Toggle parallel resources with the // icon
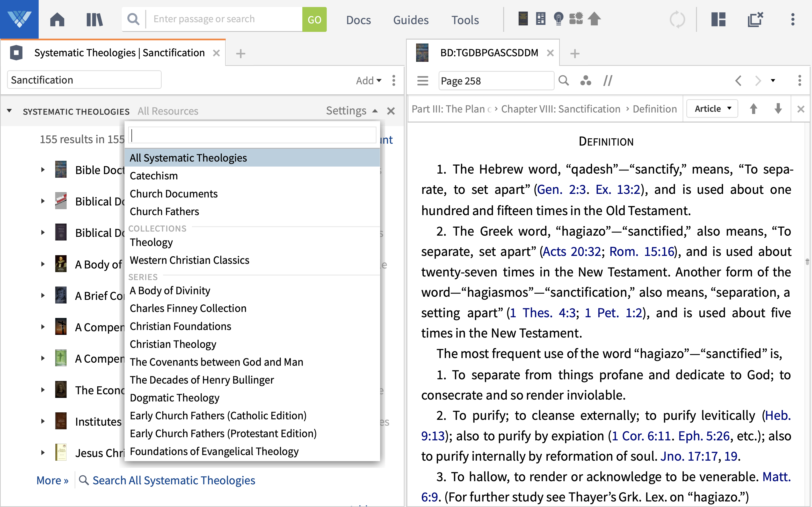 (x=608, y=80)
